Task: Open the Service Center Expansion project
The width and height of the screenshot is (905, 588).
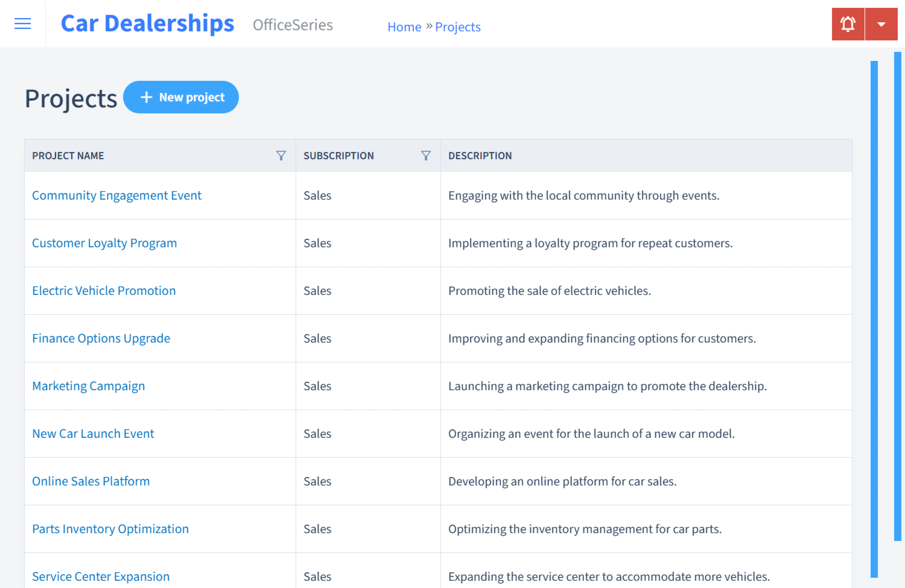Action: (100, 577)
